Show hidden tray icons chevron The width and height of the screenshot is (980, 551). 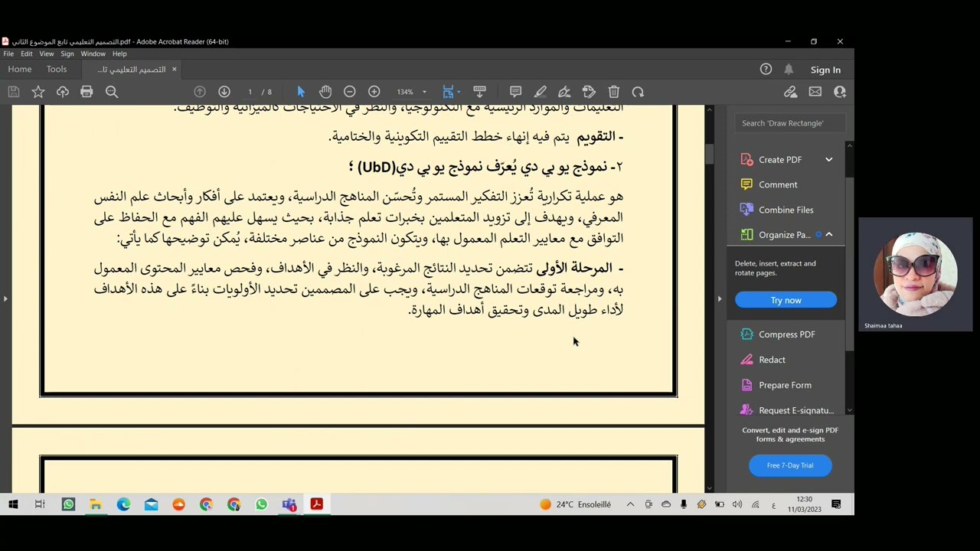click(x=630, y=504)
